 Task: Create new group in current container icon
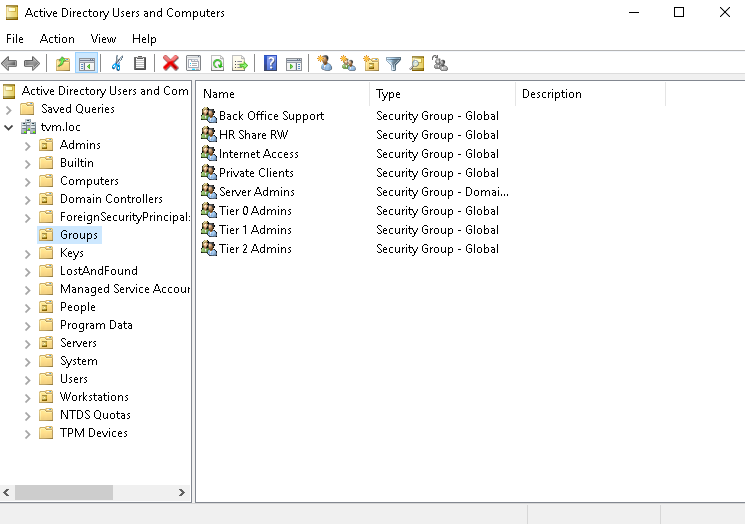click(x=348, y=63)
